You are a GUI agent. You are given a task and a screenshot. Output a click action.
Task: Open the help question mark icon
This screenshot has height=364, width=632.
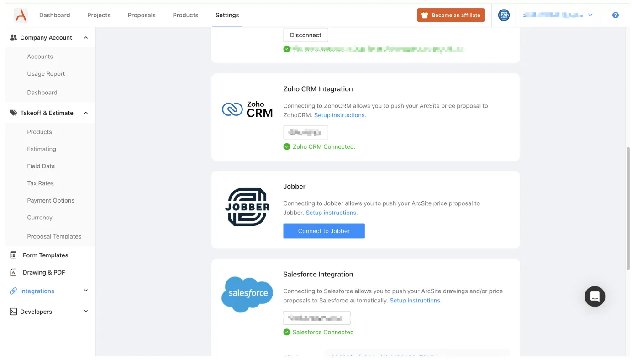click(x=616, y=15)
